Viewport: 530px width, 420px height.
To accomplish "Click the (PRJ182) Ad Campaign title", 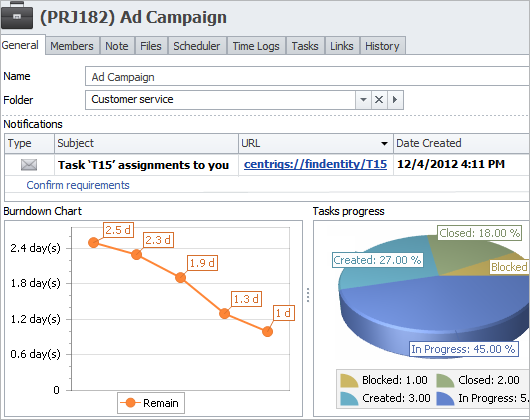I will [x=134, y=17].
